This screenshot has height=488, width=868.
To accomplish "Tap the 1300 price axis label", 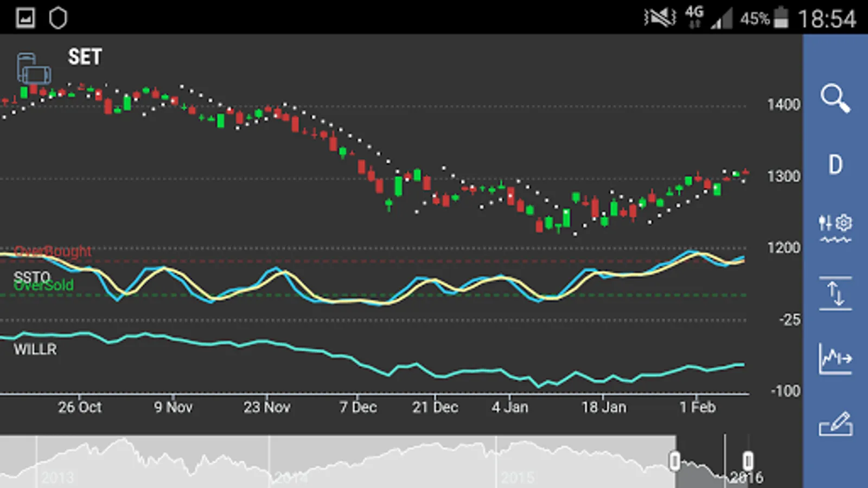I will (783, 176).
